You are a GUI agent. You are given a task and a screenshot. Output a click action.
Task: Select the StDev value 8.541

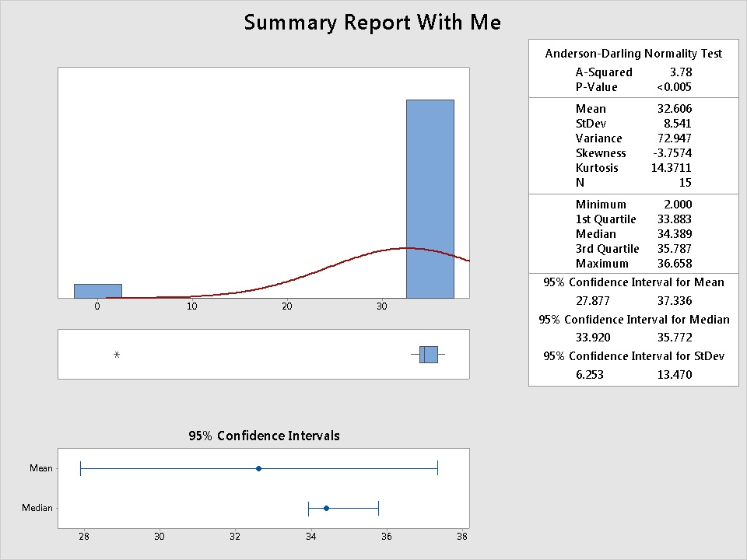pyautogui.click(x=675, y=124)
